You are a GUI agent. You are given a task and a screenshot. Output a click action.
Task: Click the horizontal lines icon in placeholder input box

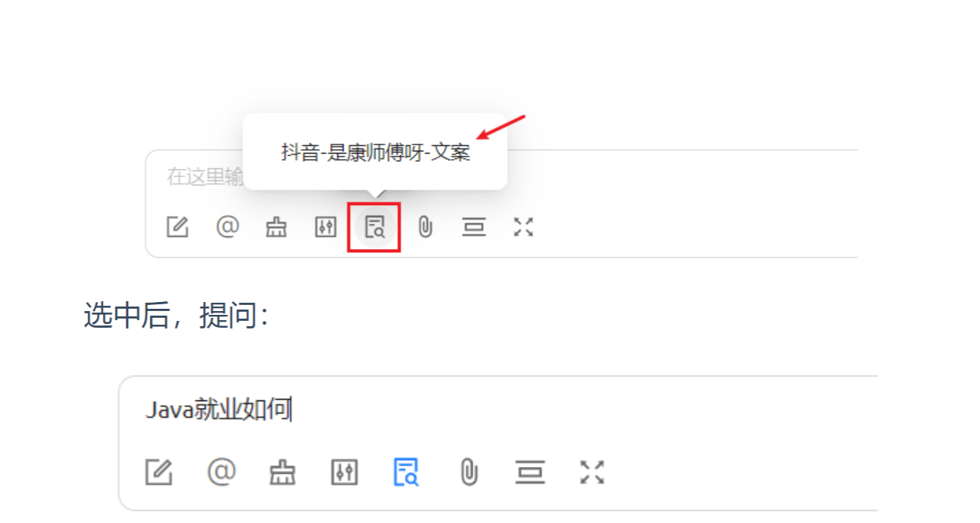474,227
